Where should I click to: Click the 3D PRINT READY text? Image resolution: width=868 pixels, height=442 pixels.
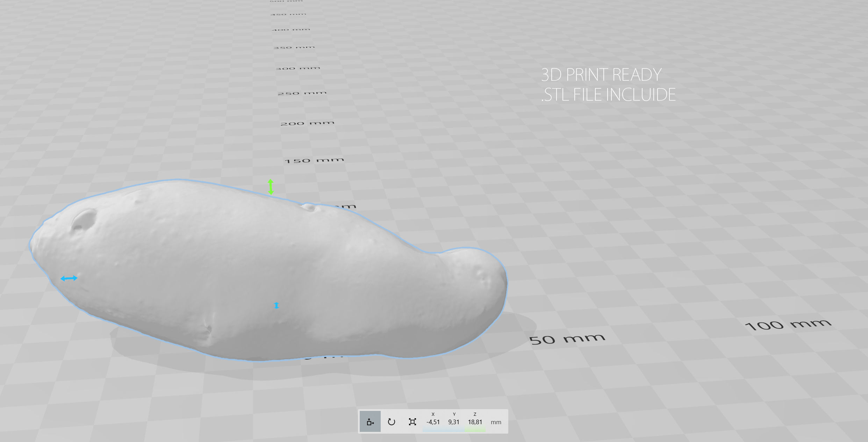[601, 75]
